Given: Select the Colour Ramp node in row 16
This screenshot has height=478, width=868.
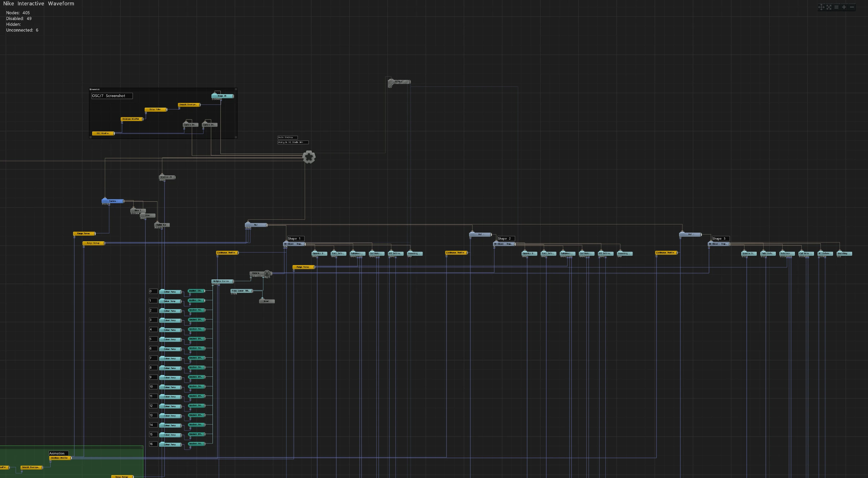Looking at the screenshot, I should click(x=170, y=445).
